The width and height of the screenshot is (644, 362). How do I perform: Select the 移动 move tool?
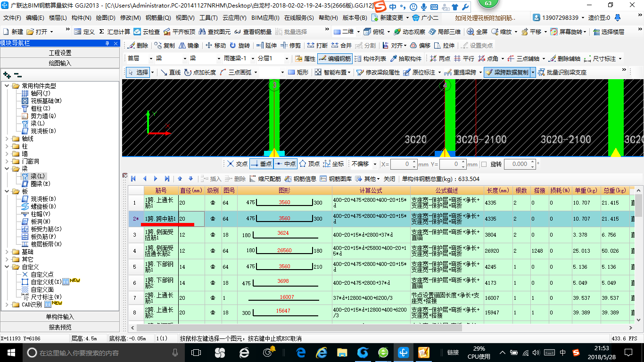(x=215, y=46)
